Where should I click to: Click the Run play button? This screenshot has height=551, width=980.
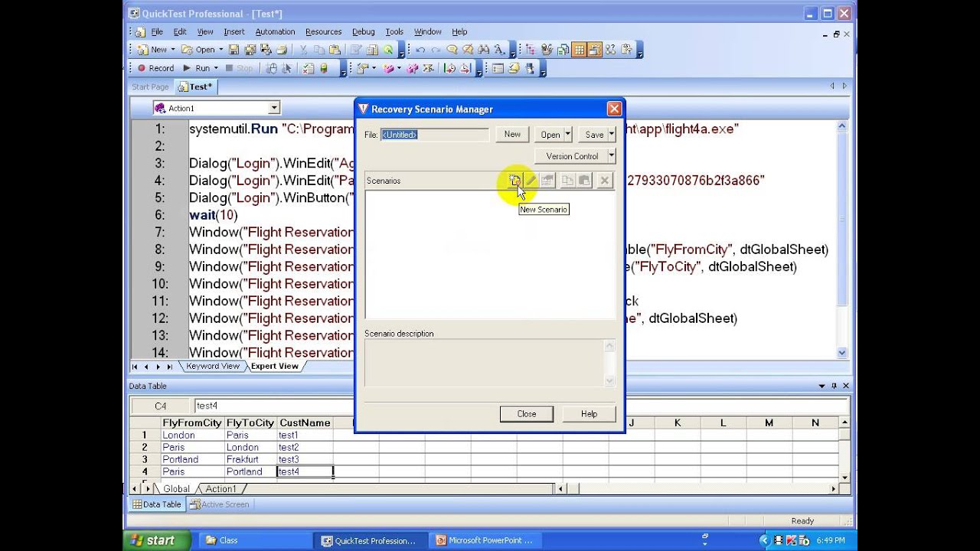coord(196,68)
